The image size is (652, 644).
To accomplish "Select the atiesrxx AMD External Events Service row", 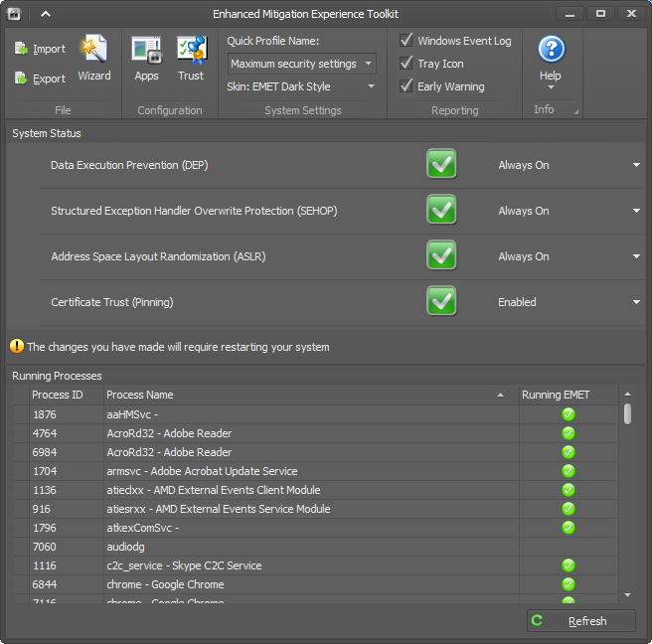I will pos(316,509).
